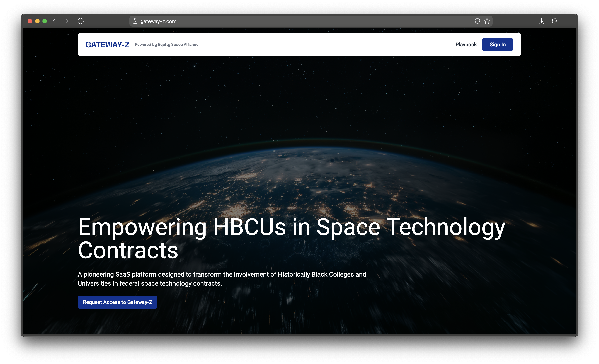Viewport: 599px width, 364px height.
Task: Open the shield tracking protection icon
Action: tap(477, 21)
